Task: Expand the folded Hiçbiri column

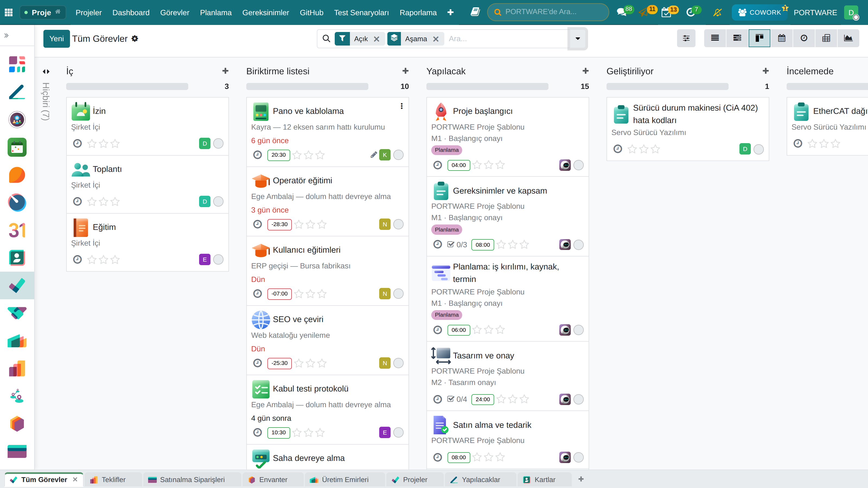Action: [46, 71]
